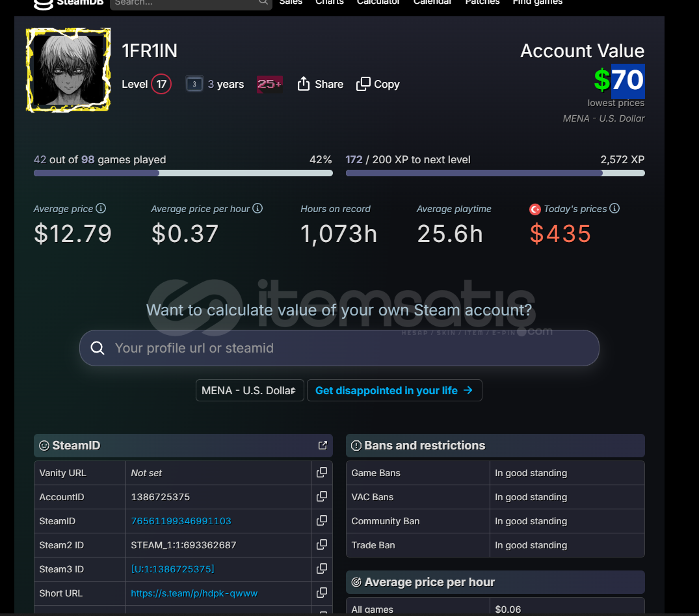Click warning icon in Bans and restrictions header

356,445
